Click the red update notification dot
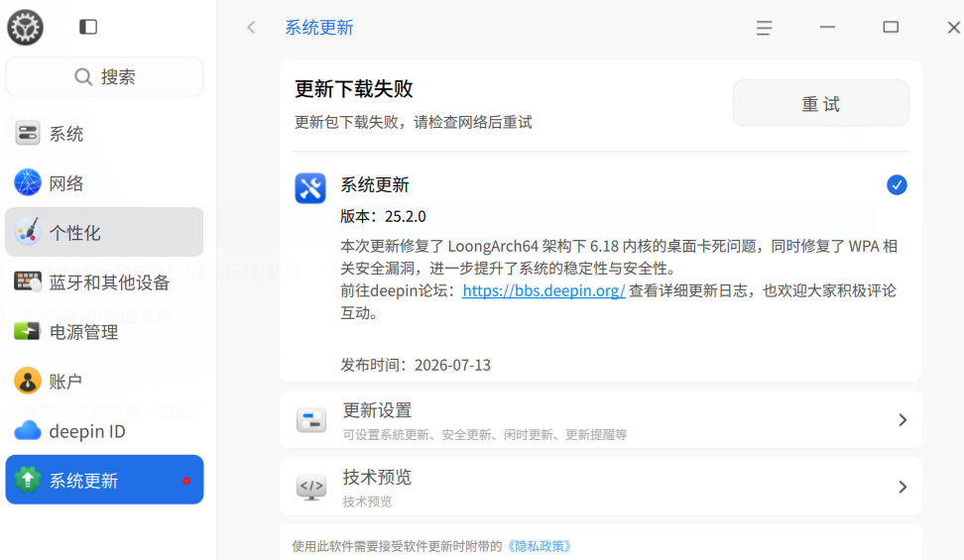The image size is (964, 560). tap(186, 481)
